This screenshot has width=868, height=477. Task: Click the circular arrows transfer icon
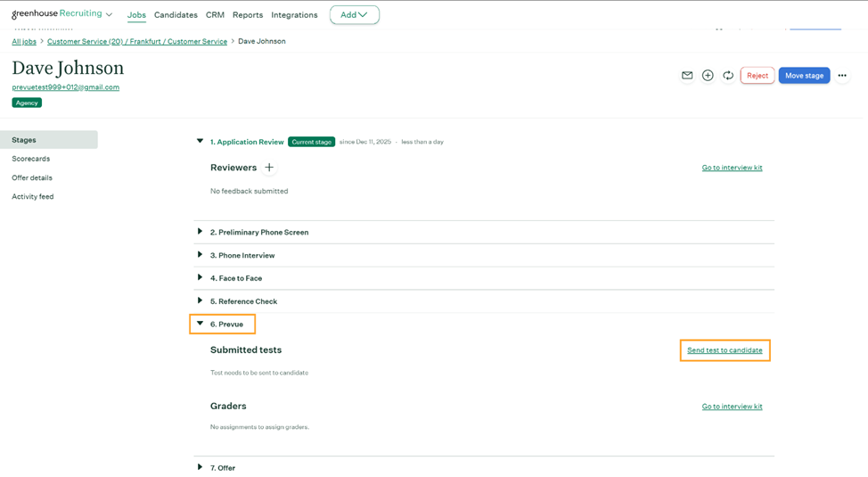pos(728,76)
